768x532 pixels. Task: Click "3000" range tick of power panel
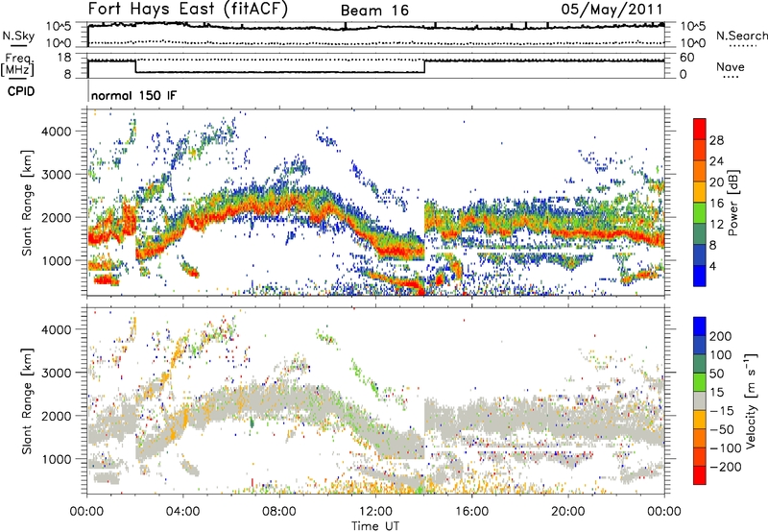(56, 175)
